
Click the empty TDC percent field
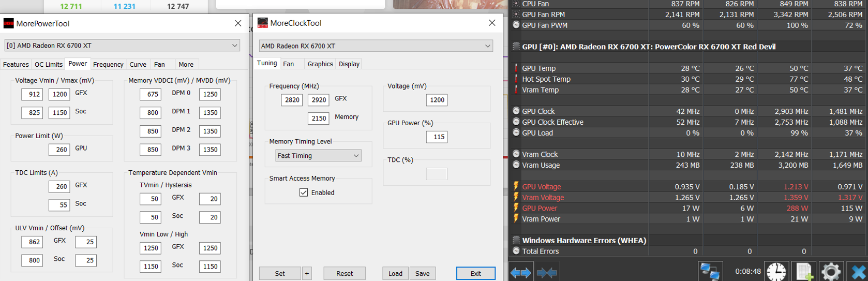point(437,174)
